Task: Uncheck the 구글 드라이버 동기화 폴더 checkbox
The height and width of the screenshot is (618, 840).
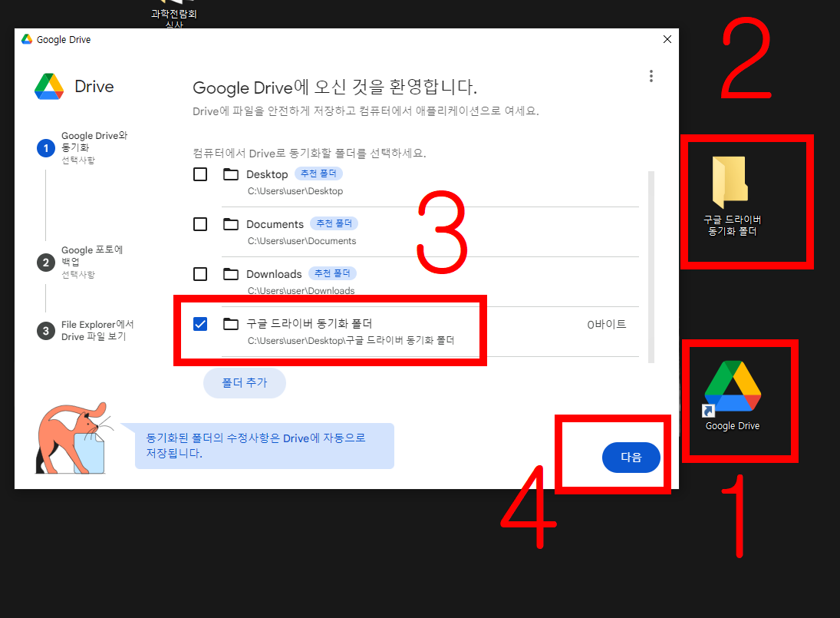Action: point(200,324)
